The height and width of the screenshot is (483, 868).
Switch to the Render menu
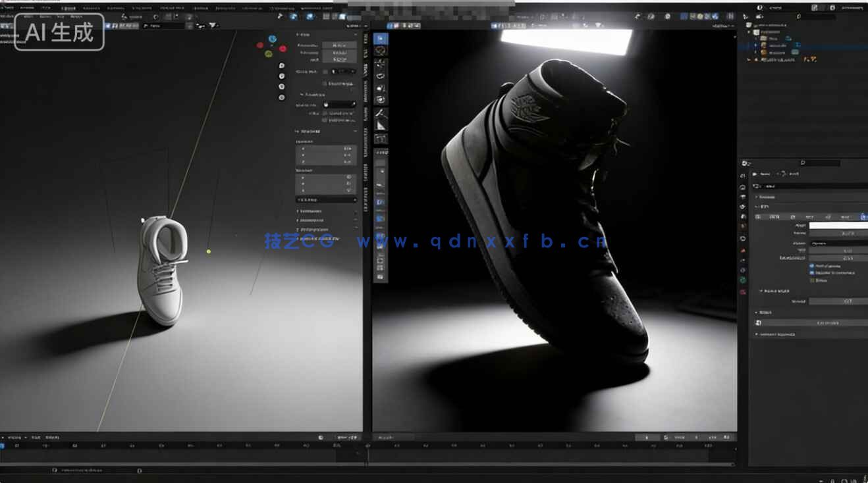tap(68, 8)
